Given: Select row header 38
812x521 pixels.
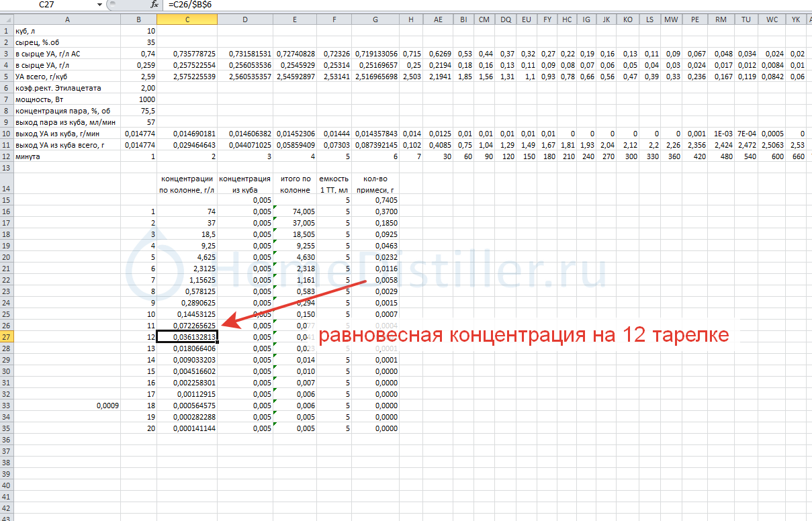Looking at the screenshot, I should pyautogui.click(x=6, y=463).
